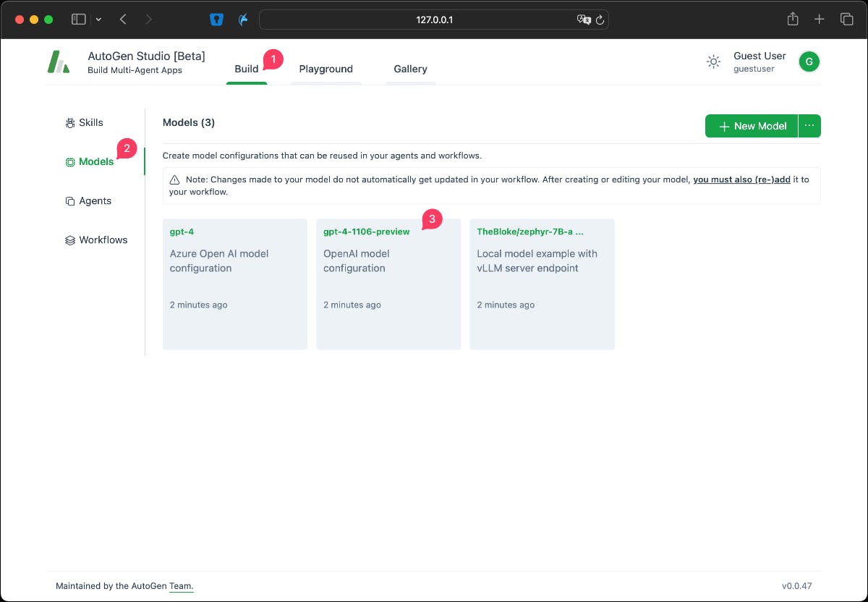The height and width of the screenshot is (602, 868).
Task: Click the New Model button
Action: (752, 126)
